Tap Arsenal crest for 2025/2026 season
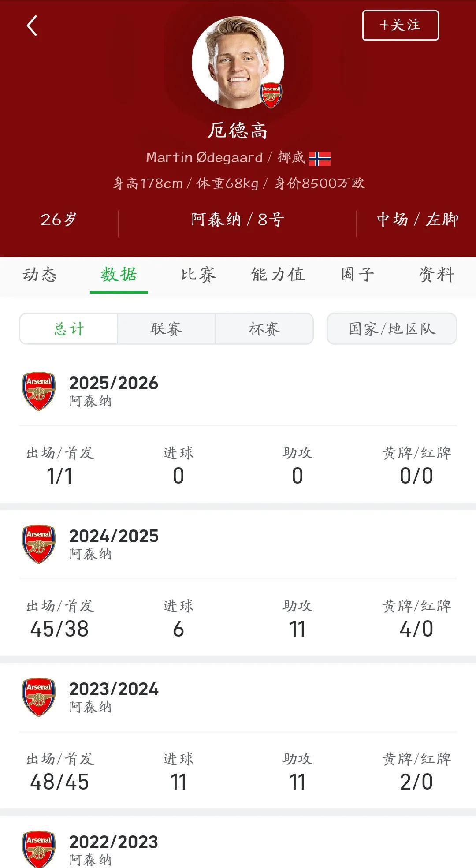This screenshot has width=476, height=868. (x=39, y=391)
